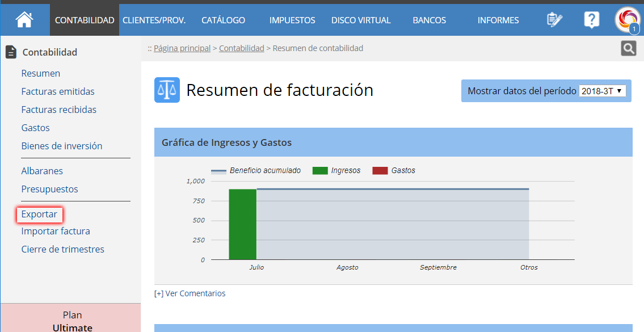This screenshot has width=644, height=332.
Task: Open Cierre de trimestres link
Action: pos(62,249)
